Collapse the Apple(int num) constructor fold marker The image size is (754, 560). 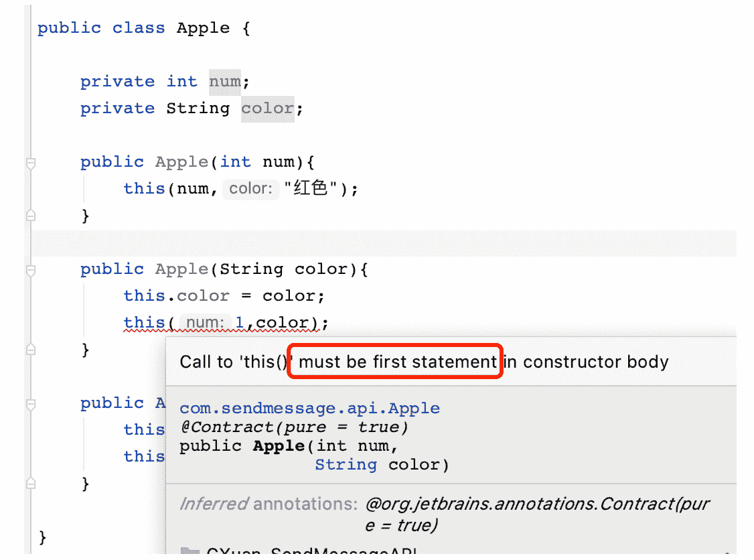click(x=30, y=163)
